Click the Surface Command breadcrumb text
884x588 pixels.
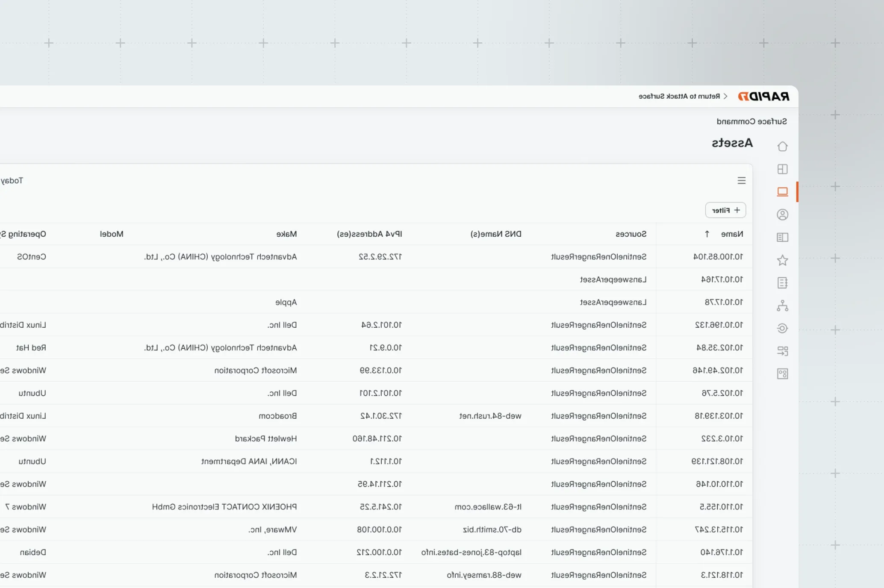(751, 121)
